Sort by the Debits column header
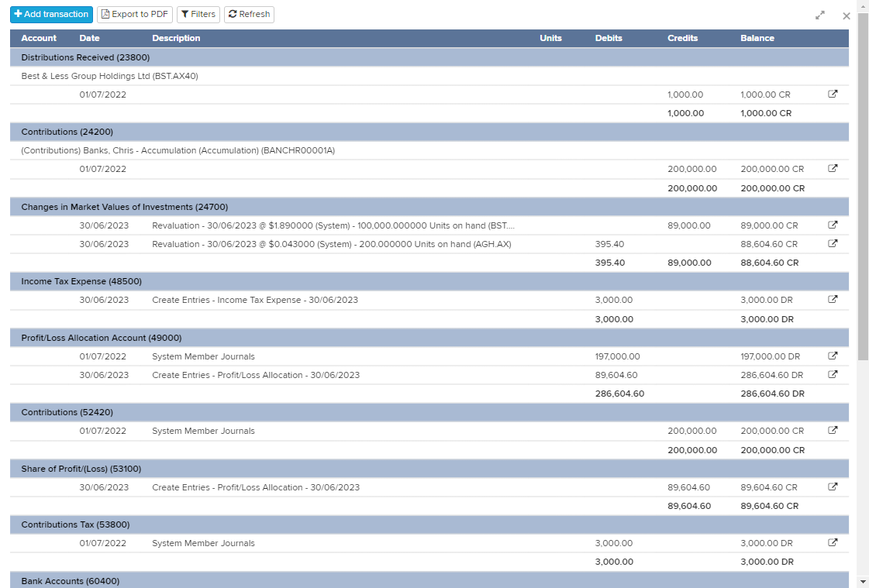The image size is (869, 588). 609,38
